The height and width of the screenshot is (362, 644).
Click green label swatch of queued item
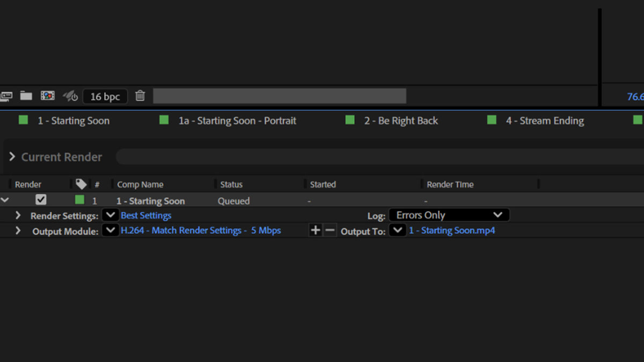pos(80,200)
